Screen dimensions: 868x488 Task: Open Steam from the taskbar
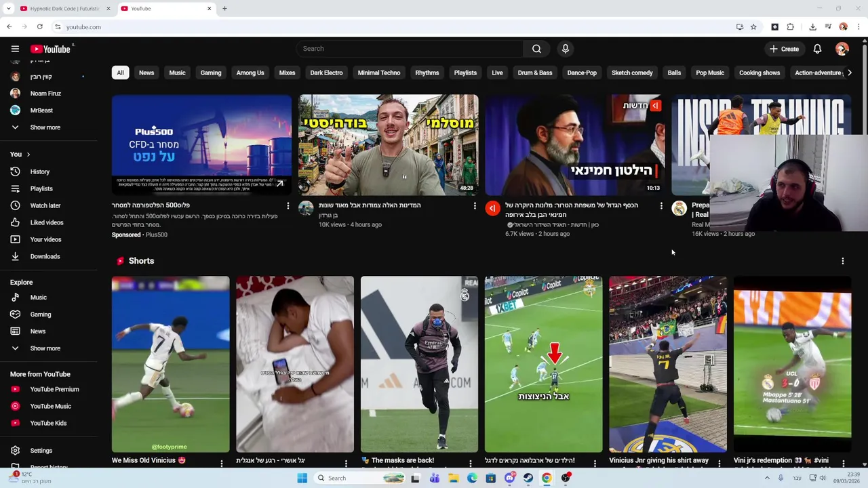pyautogui.click(x=528, y=478)
